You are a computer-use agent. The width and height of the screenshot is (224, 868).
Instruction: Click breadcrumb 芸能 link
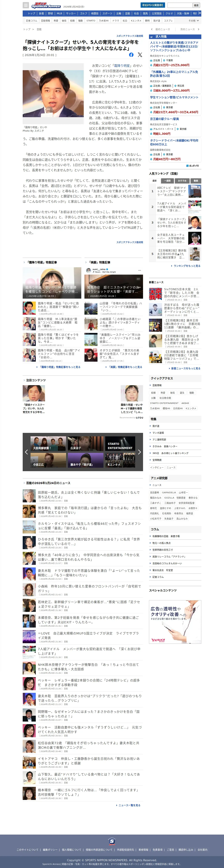pyautogui.click(x=39, y=29)
